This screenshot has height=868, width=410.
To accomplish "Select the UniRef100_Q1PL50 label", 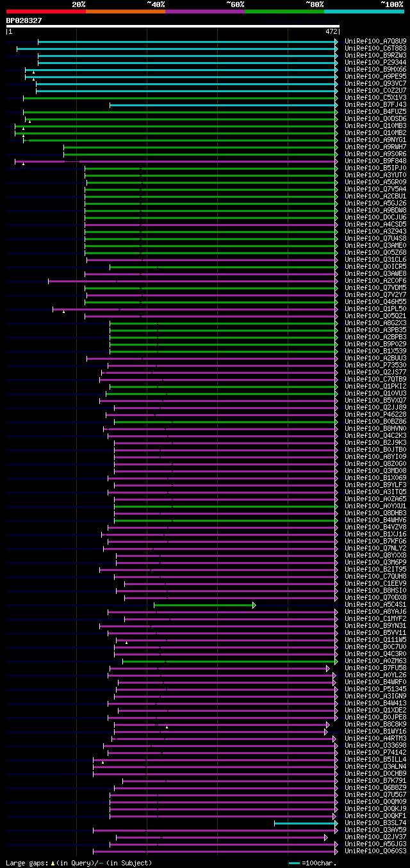I will click(x=375, y=309).
